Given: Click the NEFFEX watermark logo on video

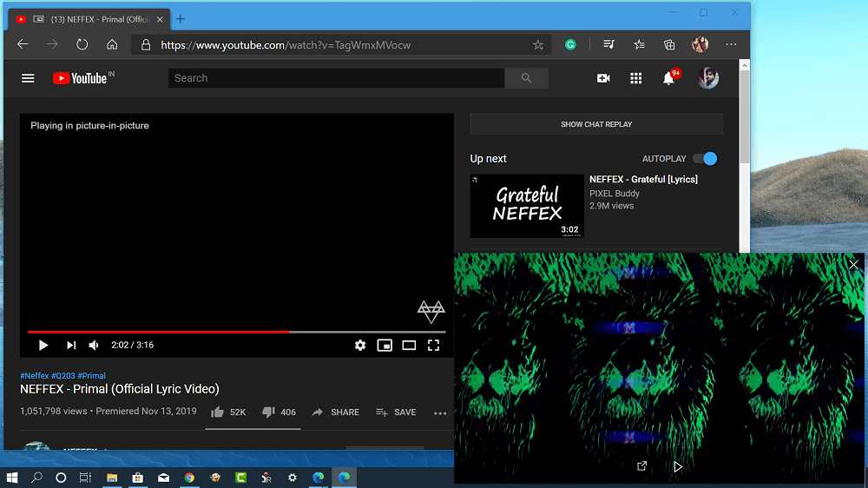Looking at the screenshot, I should click(431, 312).
